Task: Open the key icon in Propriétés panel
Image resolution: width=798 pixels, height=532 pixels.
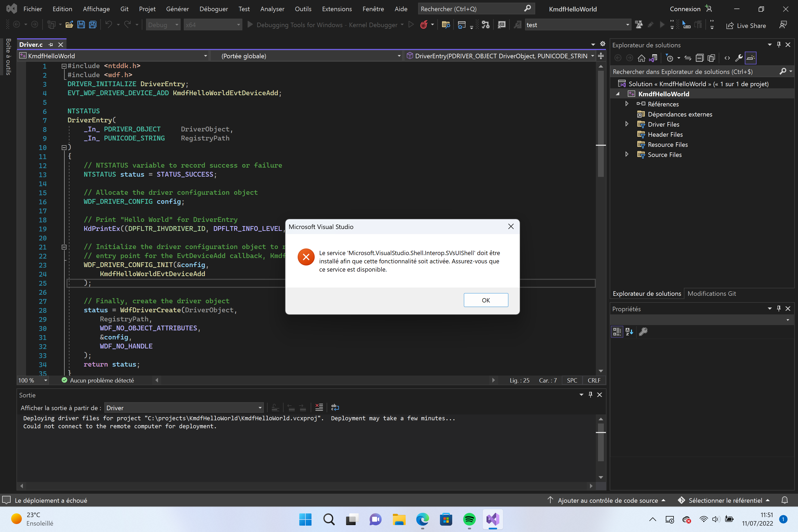Action: pyautogui.click(x=643, y=332)
